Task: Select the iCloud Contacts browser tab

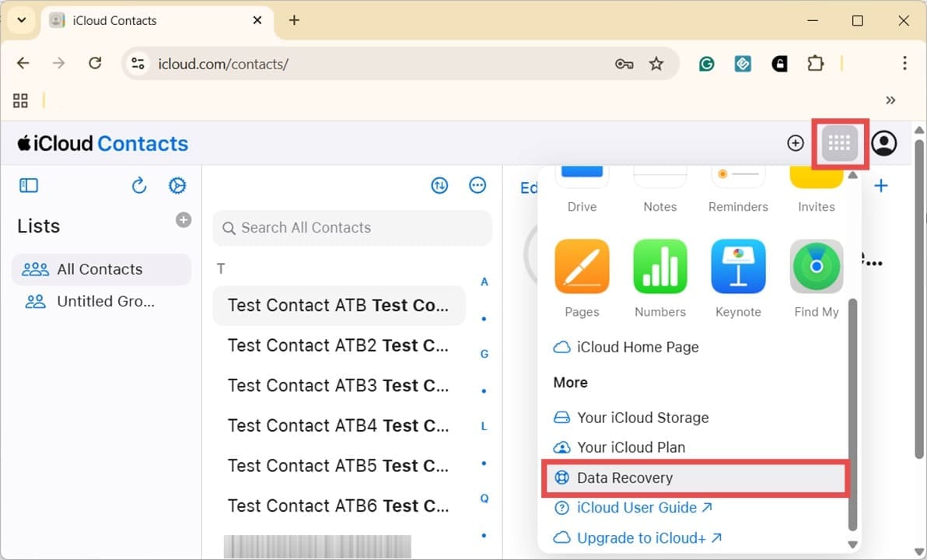Action: point(156,21)
